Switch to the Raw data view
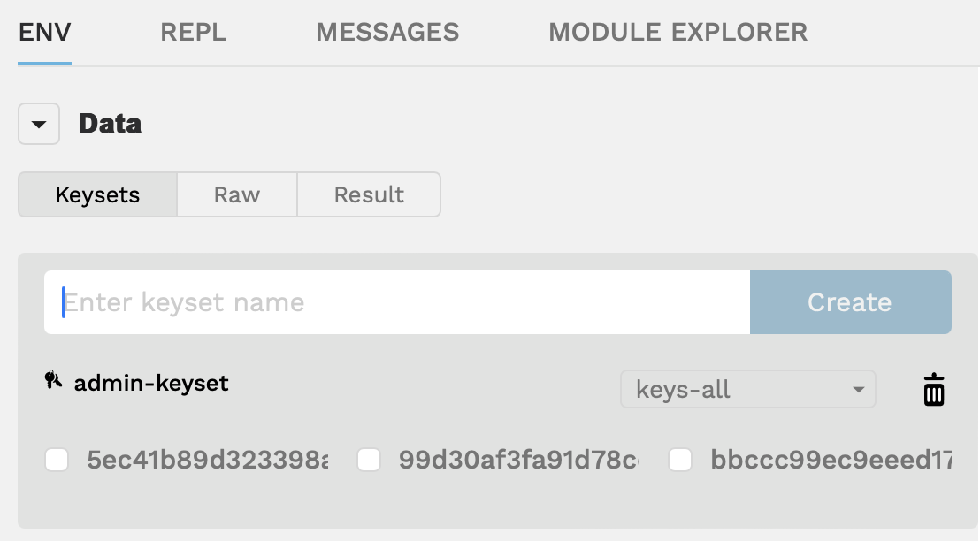This screenshot has width=980, height=541. 237,194
